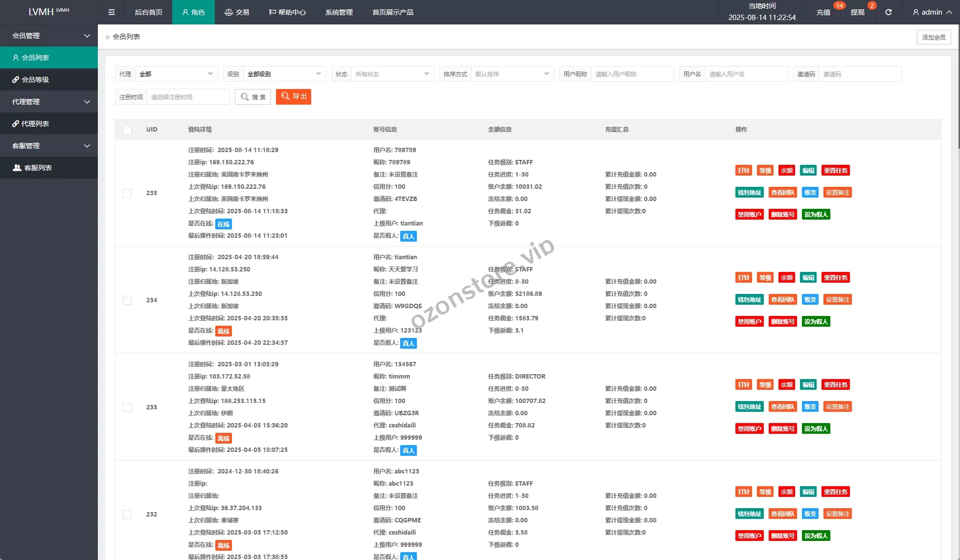Tick the checkbox for UID 233
The width and height of the screenshot is (960, 560).
127,407
